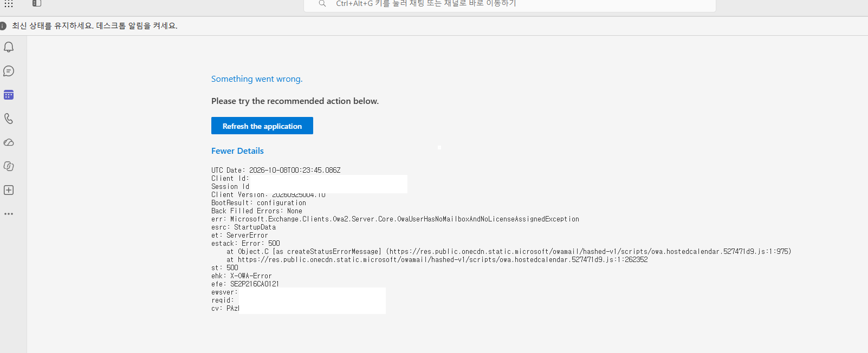The height and width of the screenshot is (353, 868).
Task: Click the 'Back Filled Errors: None' line
Action: [257, 211]
